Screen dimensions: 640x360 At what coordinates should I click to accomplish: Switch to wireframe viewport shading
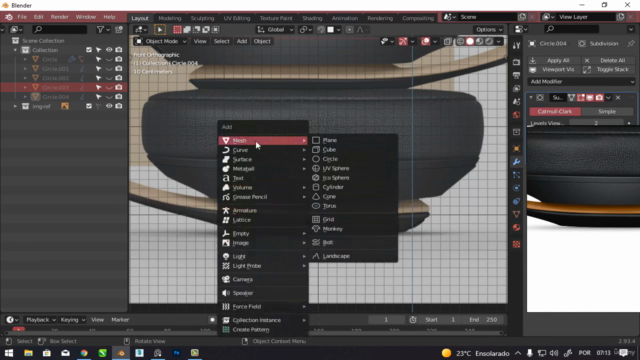tap(460, 41)
